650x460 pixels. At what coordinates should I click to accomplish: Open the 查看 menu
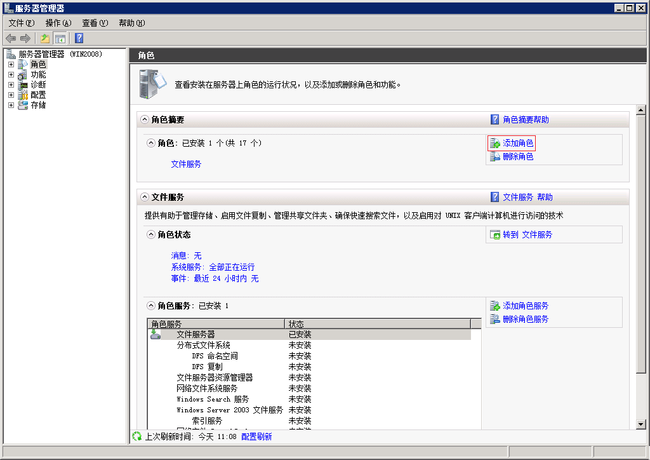[95, 23]
